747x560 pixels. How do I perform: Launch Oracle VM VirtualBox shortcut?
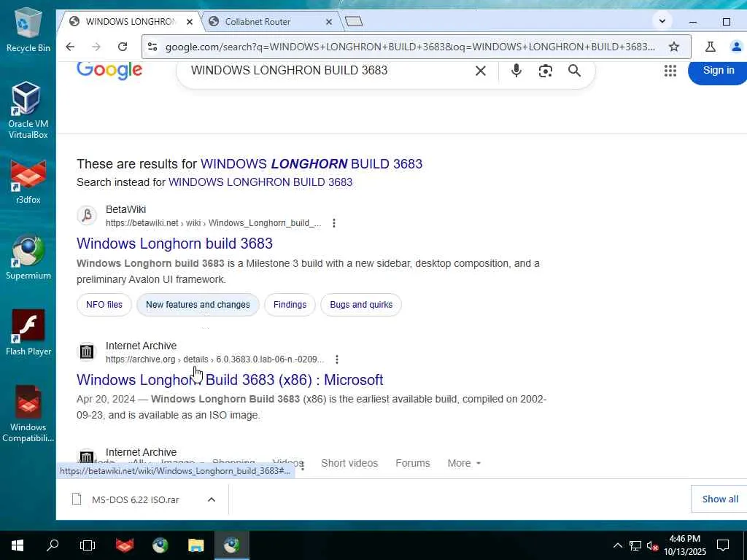pos(28,111)
